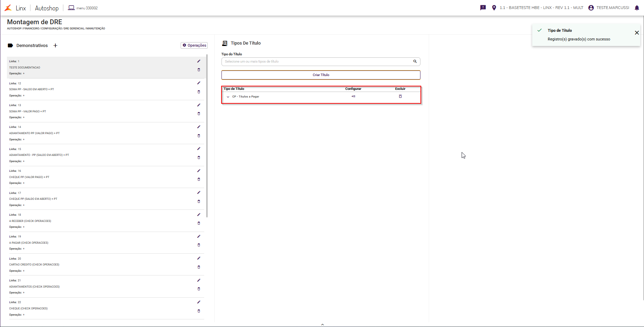Edit line 12 SOMA PP - SALDO EM ABERTO
Screen dimensions: 644x327
[199, 83]
